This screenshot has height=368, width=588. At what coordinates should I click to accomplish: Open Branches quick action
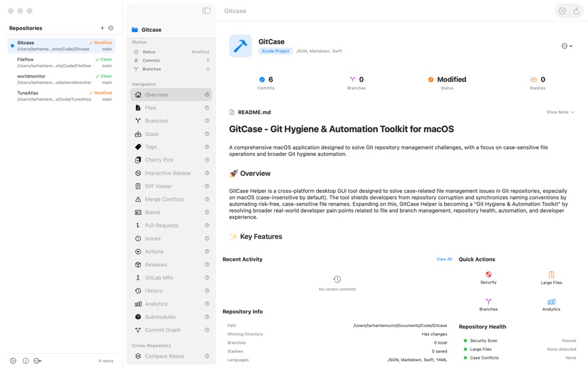pos(488,305)
